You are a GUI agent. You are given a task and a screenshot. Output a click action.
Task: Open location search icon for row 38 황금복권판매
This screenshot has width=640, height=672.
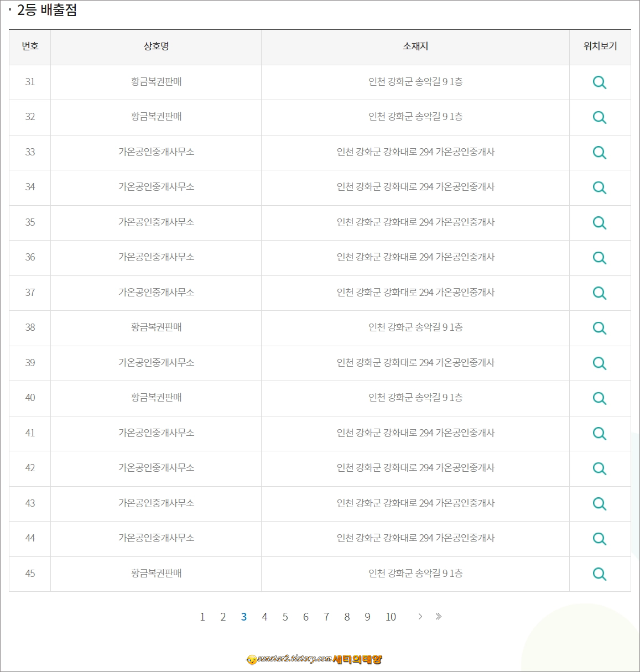click(x=600, y=328)
